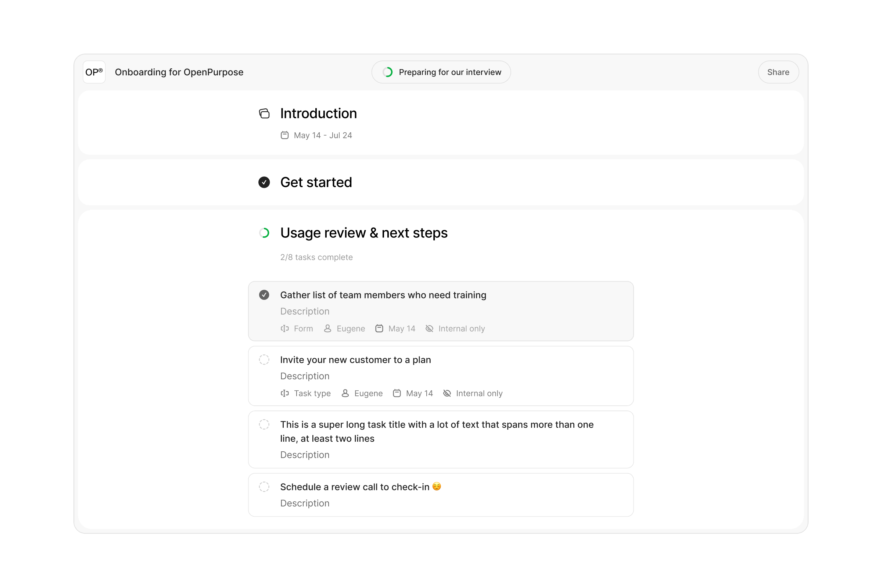This screenshot has width=882, height=588.
Task: Open Preparing for our interview status pill
Action: click(x=441, y=72)
